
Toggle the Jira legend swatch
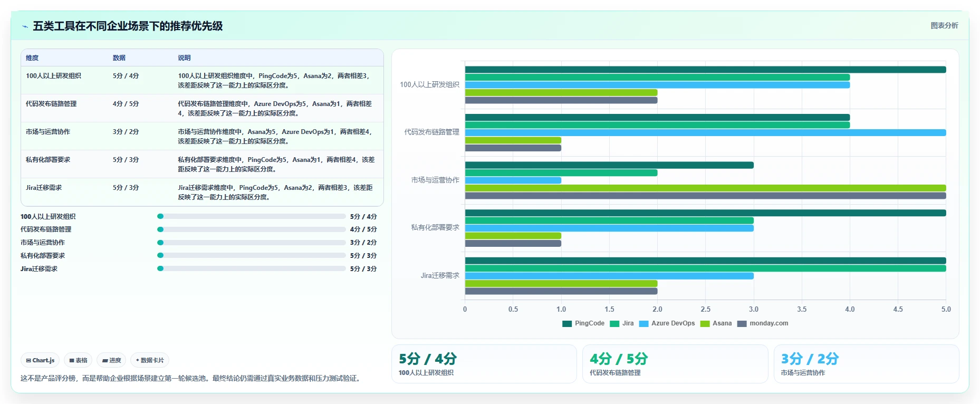tap(614, 324)
